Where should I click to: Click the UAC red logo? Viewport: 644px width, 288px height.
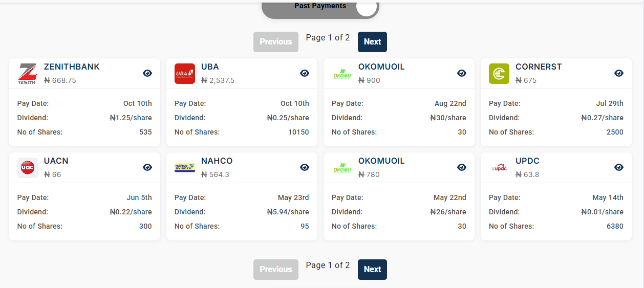27,168
